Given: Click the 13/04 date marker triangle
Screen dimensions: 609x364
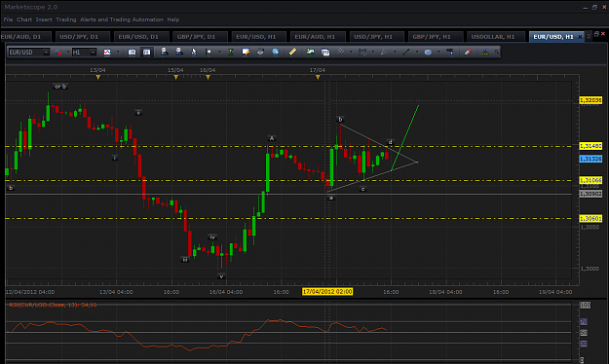Looking at the screenshot, I should pyautogui.click(x=97, y=78).
